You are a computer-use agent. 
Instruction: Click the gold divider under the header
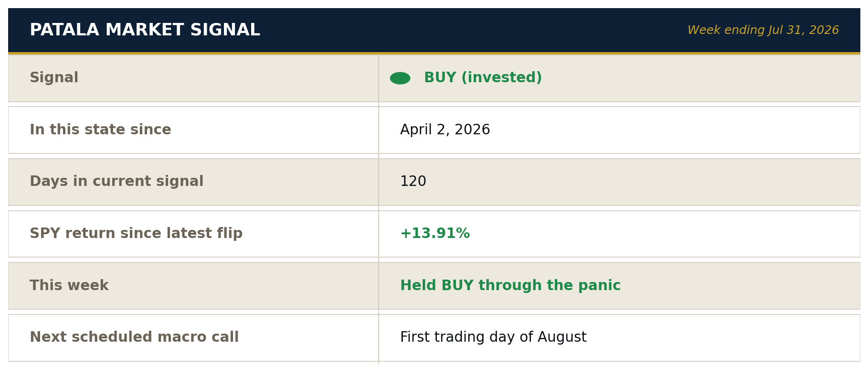pyautogui.click(x=434, y=53)
